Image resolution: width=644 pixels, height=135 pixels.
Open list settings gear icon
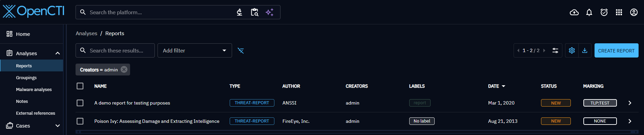572,50
